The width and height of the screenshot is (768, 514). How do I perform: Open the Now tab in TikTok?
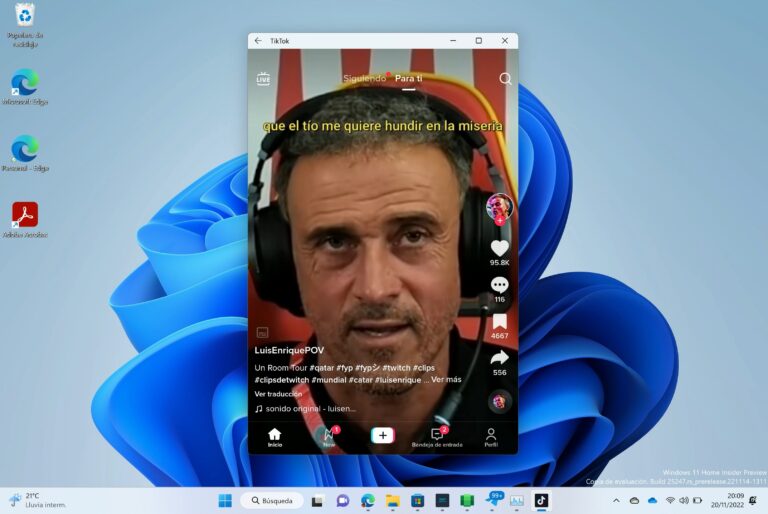329,437
